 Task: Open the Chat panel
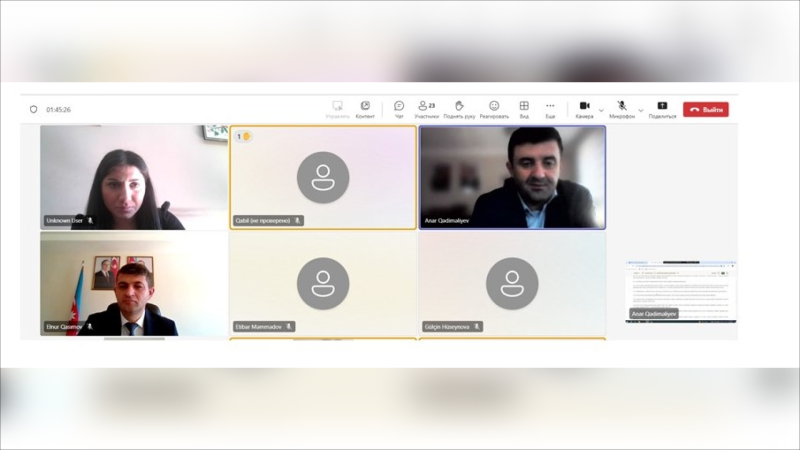coord(399,109)
